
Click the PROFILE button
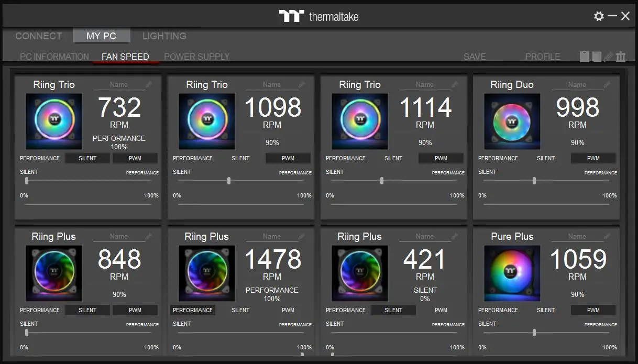pos(543,56)
